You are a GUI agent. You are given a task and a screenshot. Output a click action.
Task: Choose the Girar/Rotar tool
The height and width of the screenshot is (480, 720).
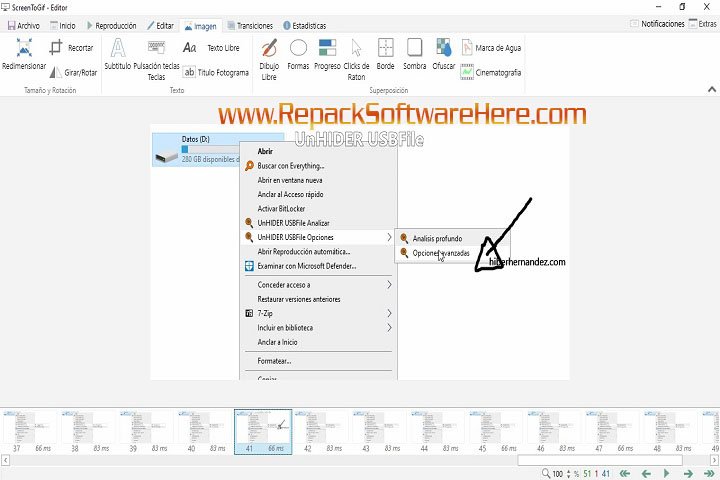pyautogui.click(x=73, y=72)
